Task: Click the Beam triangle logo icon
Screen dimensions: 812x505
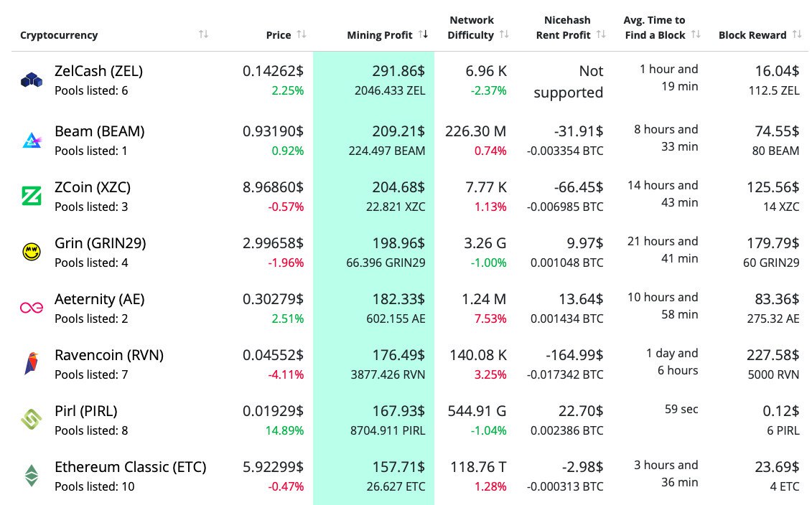Action: pos(32,140)
